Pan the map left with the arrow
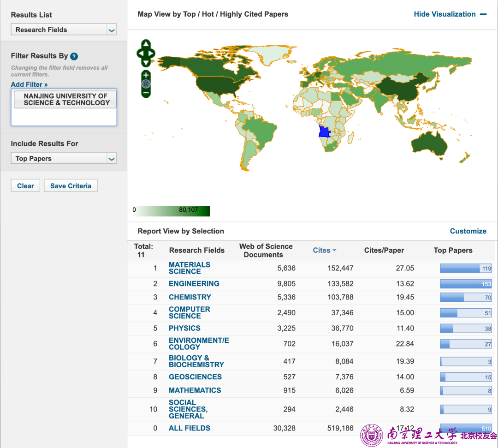The width and height of the screenshot is (498, 448). pos(140,54)
